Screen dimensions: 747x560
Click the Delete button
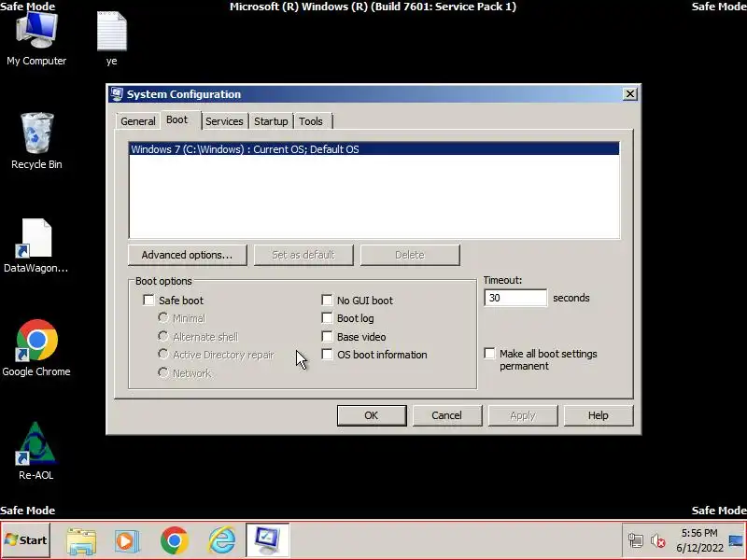click(410, 255)
